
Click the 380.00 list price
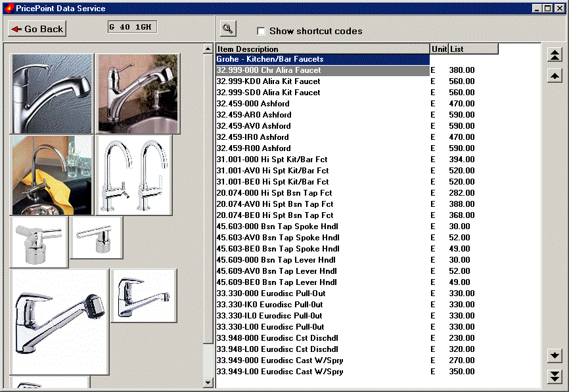(462, 70)
